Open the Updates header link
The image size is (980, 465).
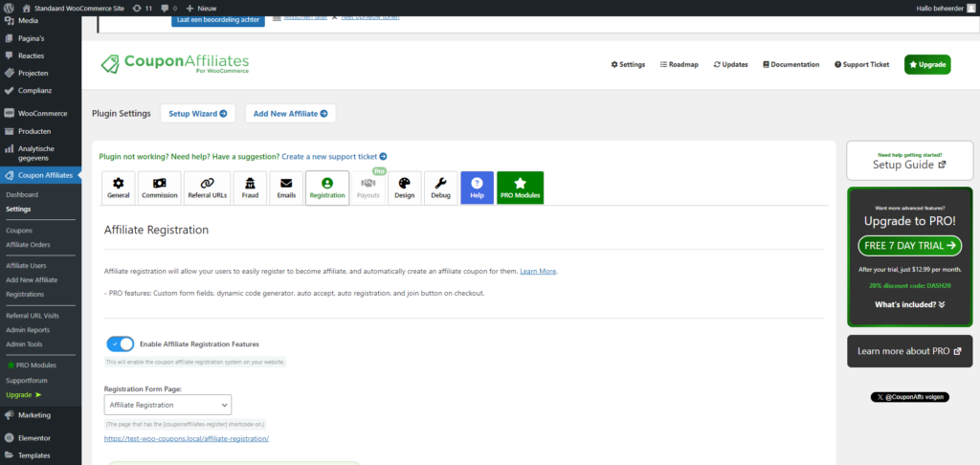coord(730,64)
